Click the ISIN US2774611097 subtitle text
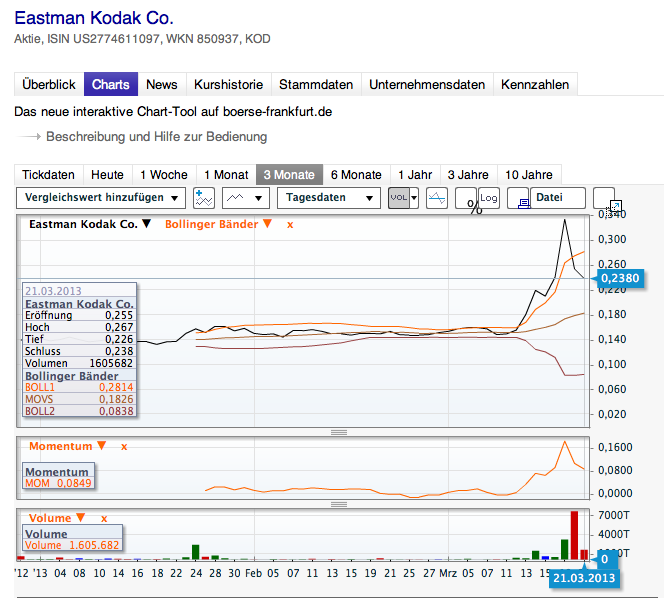This screenshot has height=598, width=664. tap(104, 39)
